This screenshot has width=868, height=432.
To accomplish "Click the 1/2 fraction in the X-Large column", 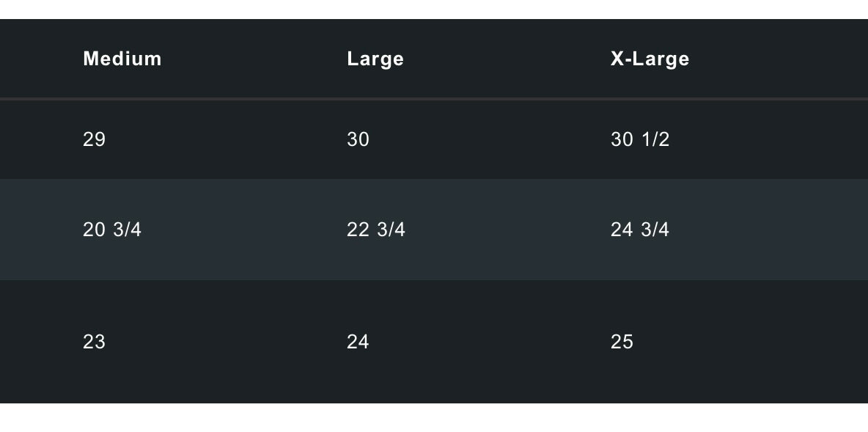I will (x=655, y=139).
